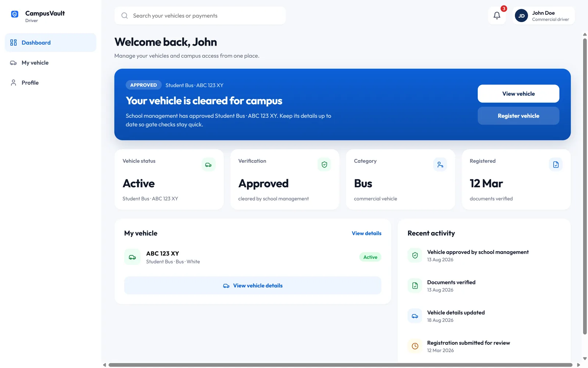Click the scroll up arrow
The width and height of the screenshot is (588, 368).
click(585, 35)
